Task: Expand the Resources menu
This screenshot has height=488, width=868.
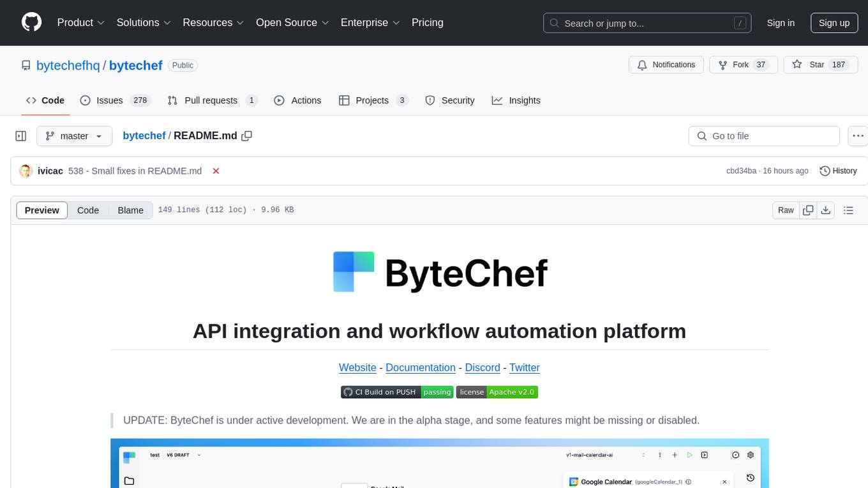Action: pyautogui.click(x=213, y=22)
